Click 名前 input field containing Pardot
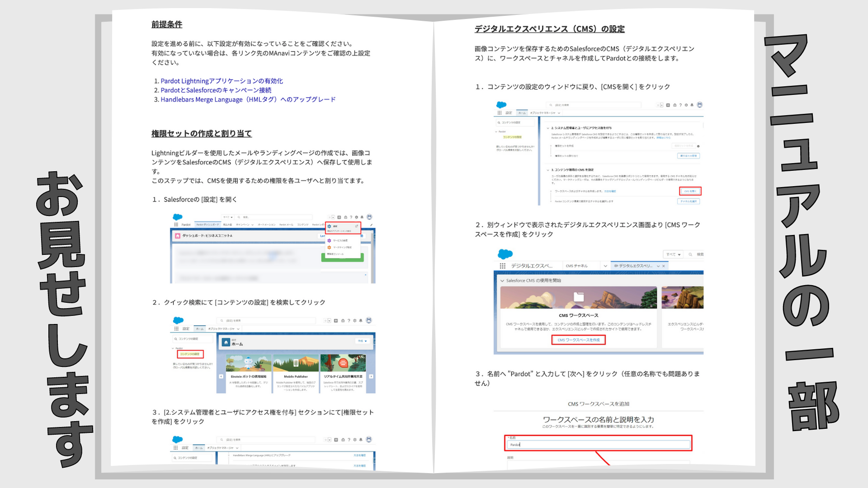 (x=599, y=445)
